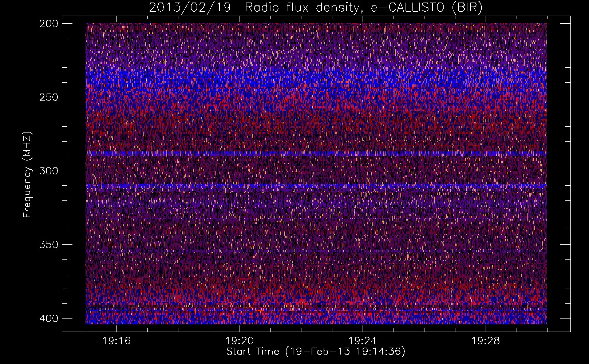Click the '250' frequency tick label

click(x=48, y=97)
